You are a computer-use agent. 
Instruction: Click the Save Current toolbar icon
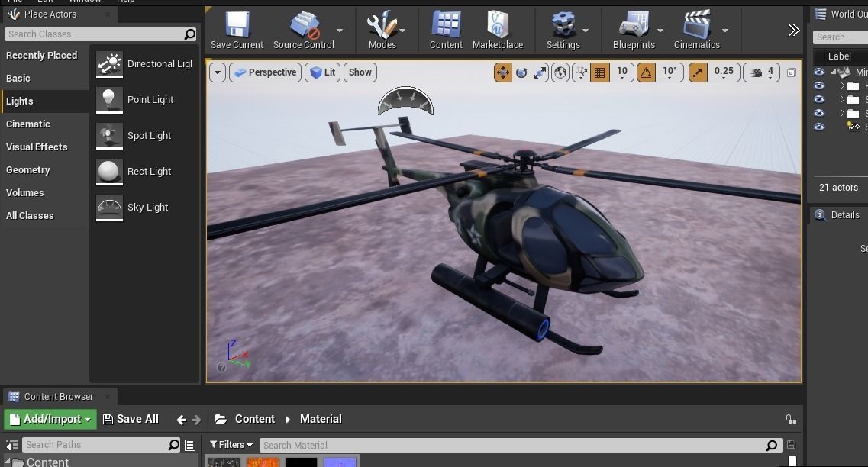[x=237, y=24]
